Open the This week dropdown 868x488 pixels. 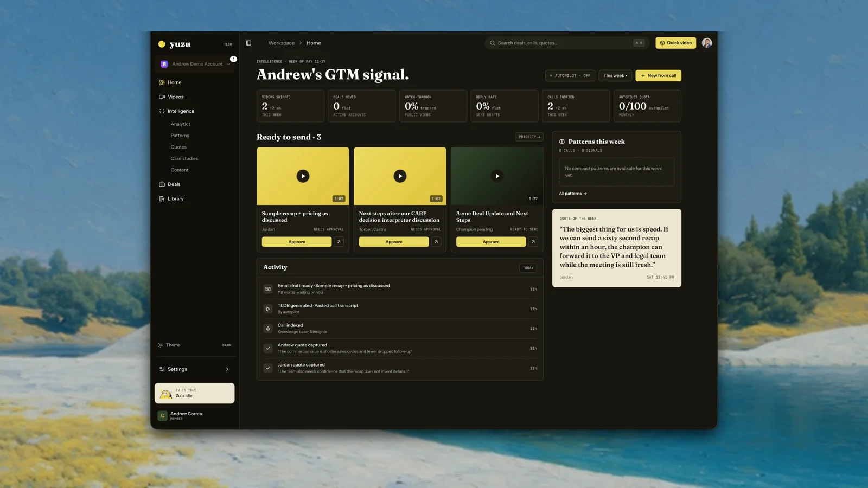615,75
